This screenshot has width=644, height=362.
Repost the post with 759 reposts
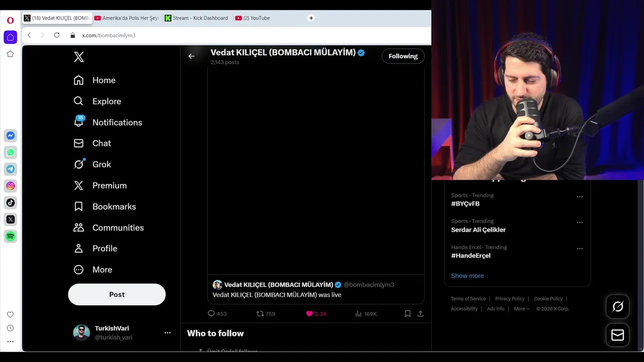266,314
